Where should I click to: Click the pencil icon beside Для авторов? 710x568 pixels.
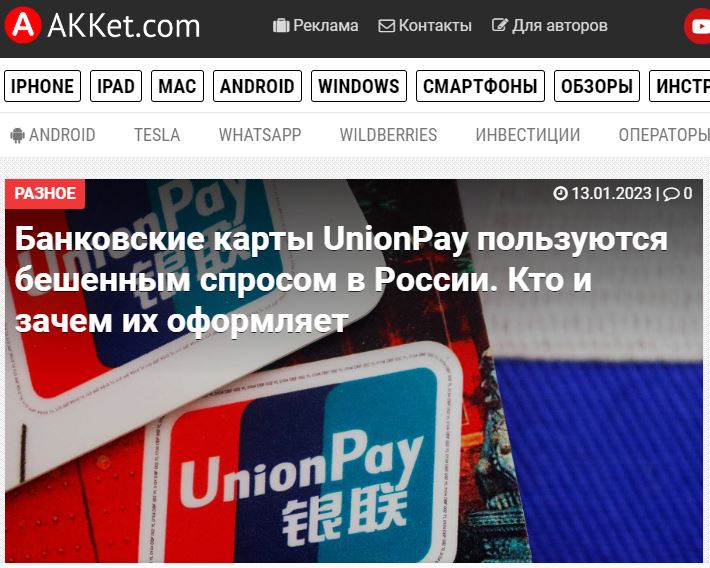tap(500, 25)
